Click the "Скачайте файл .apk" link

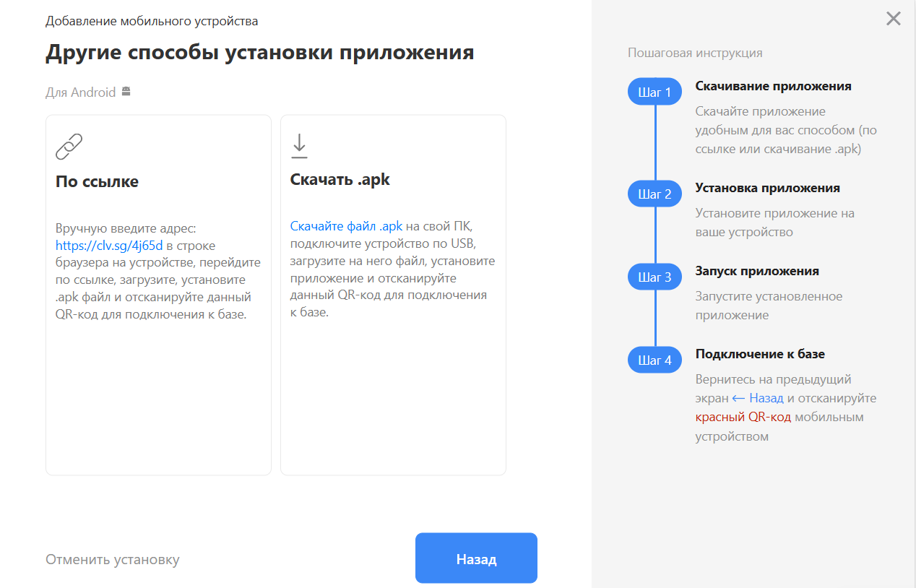pyautogui.click(x=346, y=226)
